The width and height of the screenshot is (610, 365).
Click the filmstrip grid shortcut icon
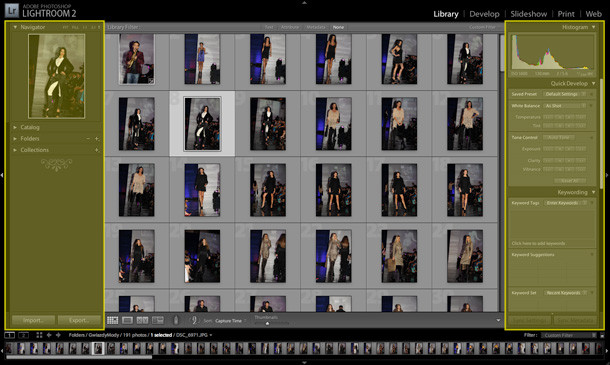tap(39, 335)
